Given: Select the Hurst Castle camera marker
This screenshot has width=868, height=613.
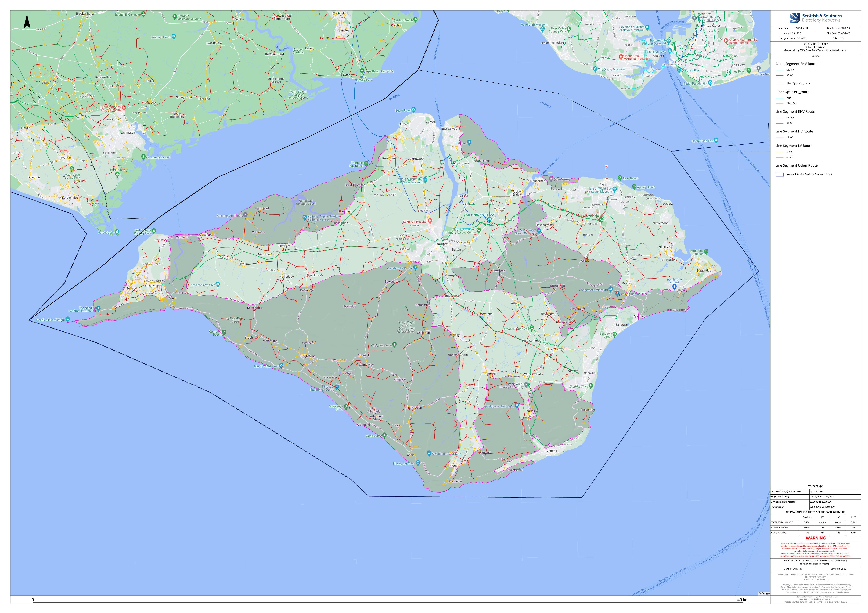Looking at the screenshot, I should point(117,232).
